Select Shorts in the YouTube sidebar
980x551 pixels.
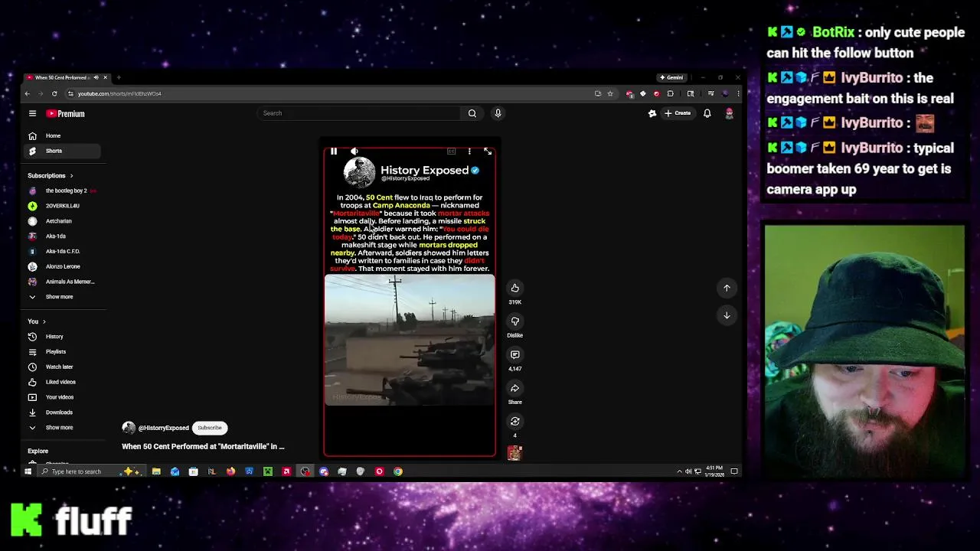61,151
